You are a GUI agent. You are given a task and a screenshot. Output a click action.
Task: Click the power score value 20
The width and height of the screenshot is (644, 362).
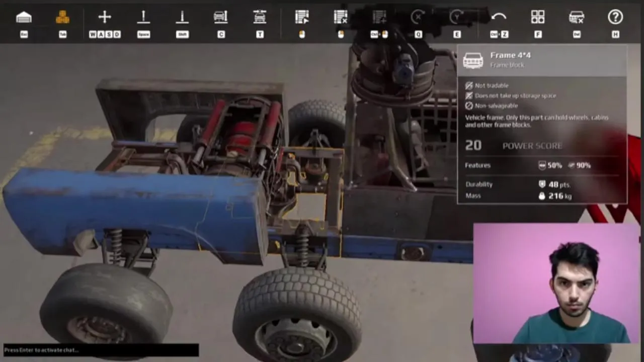click(473, 145)
